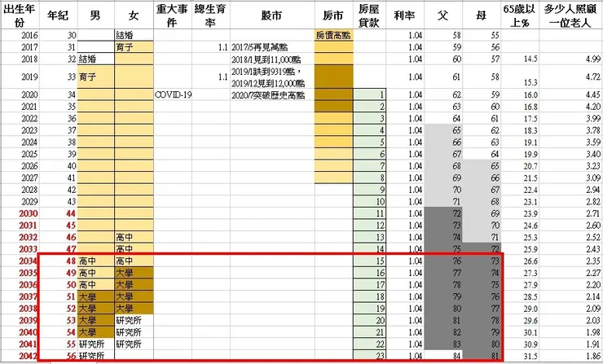Click 總生育率 value 1.1 in 2019 row
Image resolution: width=603 pixels, height=364 pixels.
coord(211,77)
